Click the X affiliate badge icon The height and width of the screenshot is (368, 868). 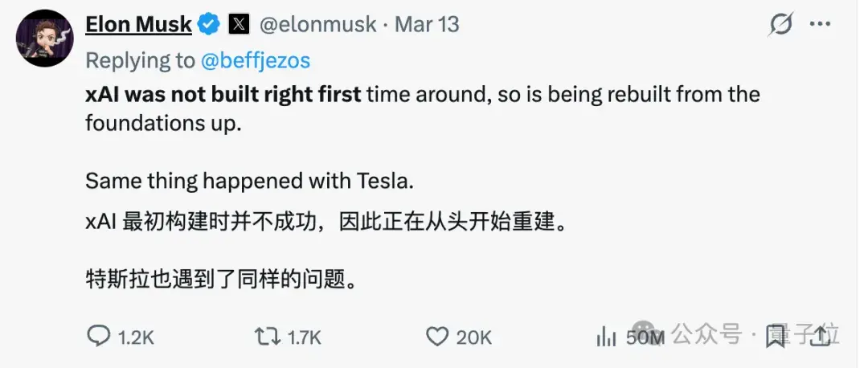239,25
